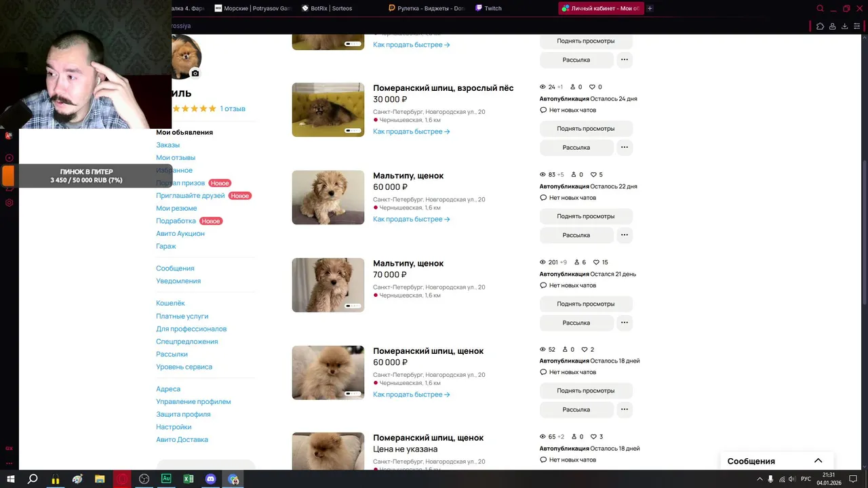Open Windows taskbar search
Image resolution: width=868 pixels, height=488 pixels.
click(33, 479)
